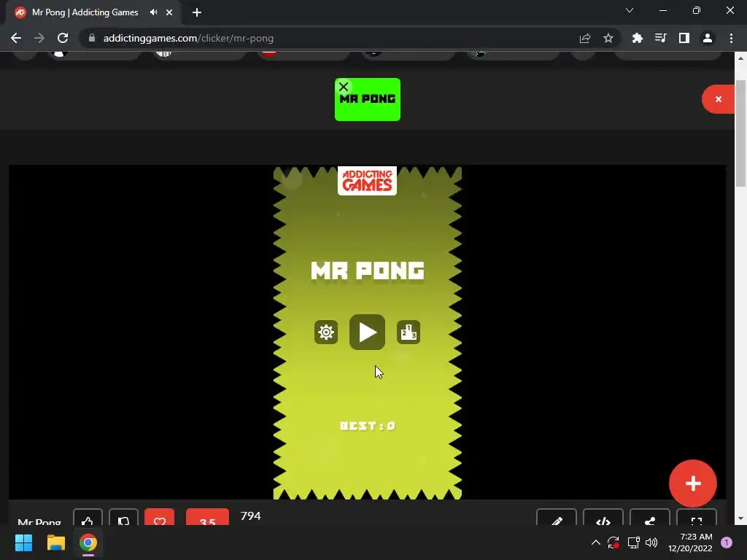Mute the tab via speaker icon
Image resolution: width=747 pixels, height=560 pixels.
(x=153, y=12)
